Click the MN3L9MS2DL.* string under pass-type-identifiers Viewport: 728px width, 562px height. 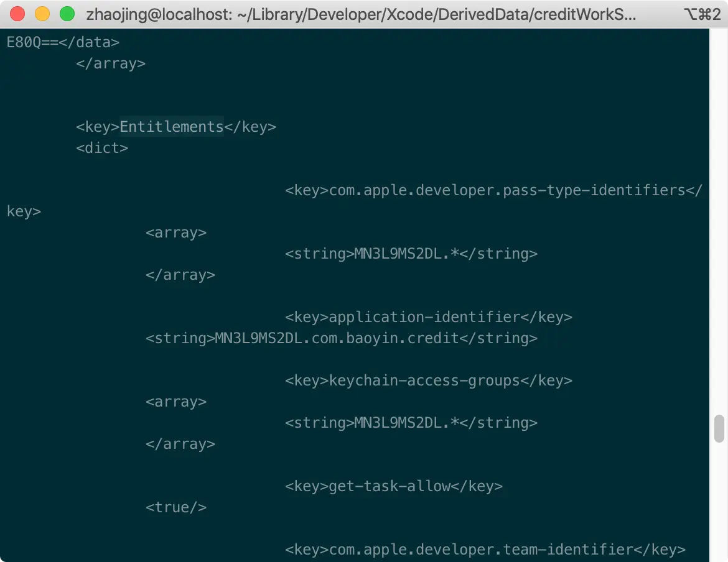tap(411, 254)
